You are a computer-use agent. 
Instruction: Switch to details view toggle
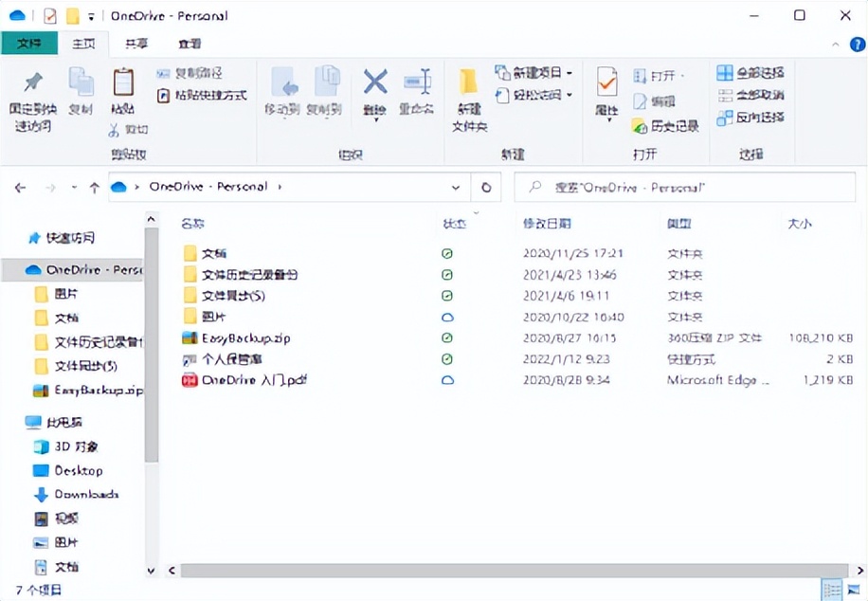[831, 588]
